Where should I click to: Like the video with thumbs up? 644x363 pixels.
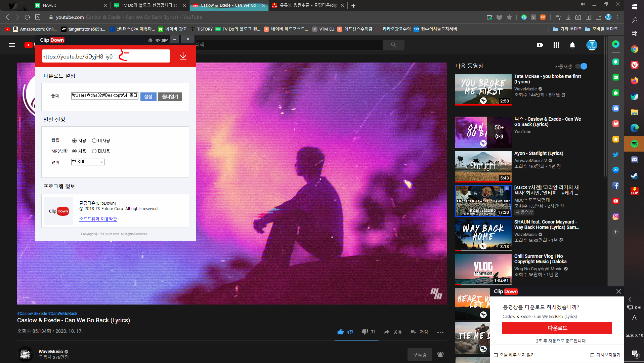tap(341, 332)
